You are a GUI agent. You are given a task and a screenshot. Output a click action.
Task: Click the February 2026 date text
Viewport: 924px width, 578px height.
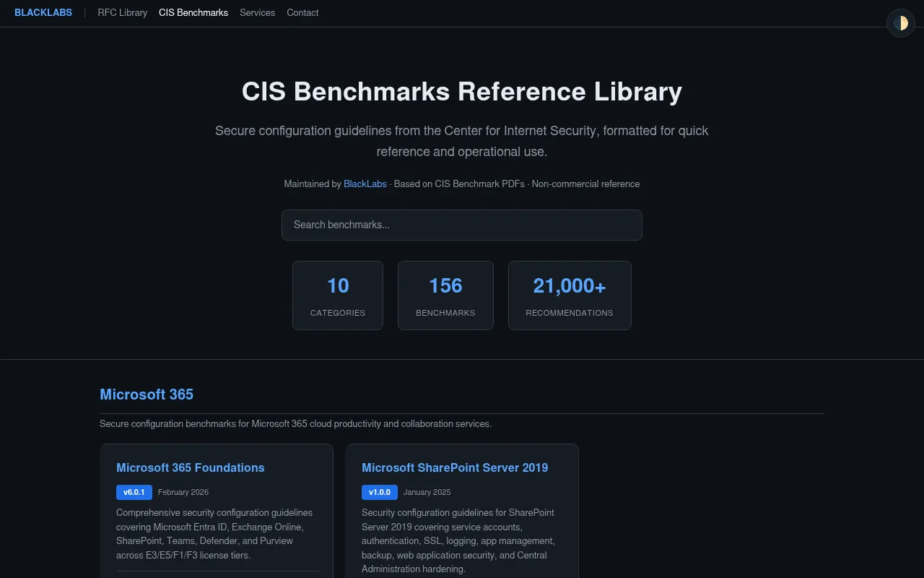pyautogui.click(x=183, y=492)
